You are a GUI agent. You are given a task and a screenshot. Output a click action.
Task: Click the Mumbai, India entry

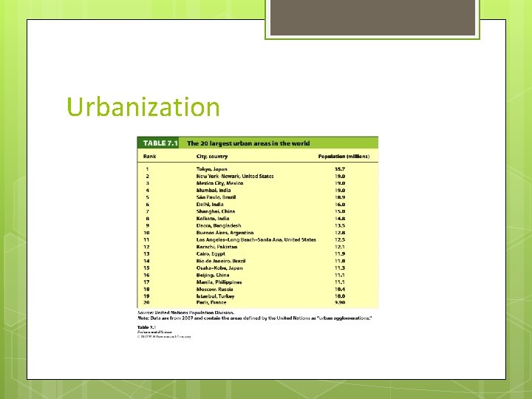(x=214, y=191)
